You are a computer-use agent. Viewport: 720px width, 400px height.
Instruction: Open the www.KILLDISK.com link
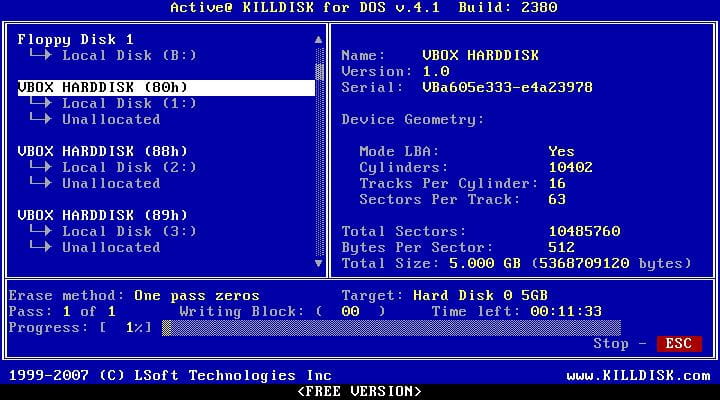click(639, 375)
